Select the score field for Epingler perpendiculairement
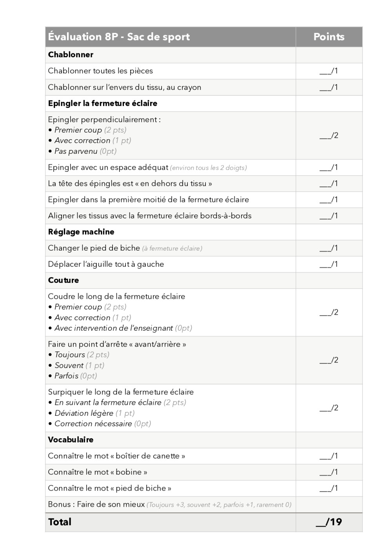 pos(329,135)
